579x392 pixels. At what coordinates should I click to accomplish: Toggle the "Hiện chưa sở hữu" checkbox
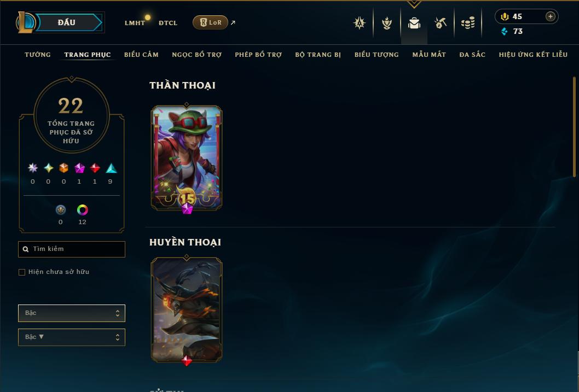[22, 272]
